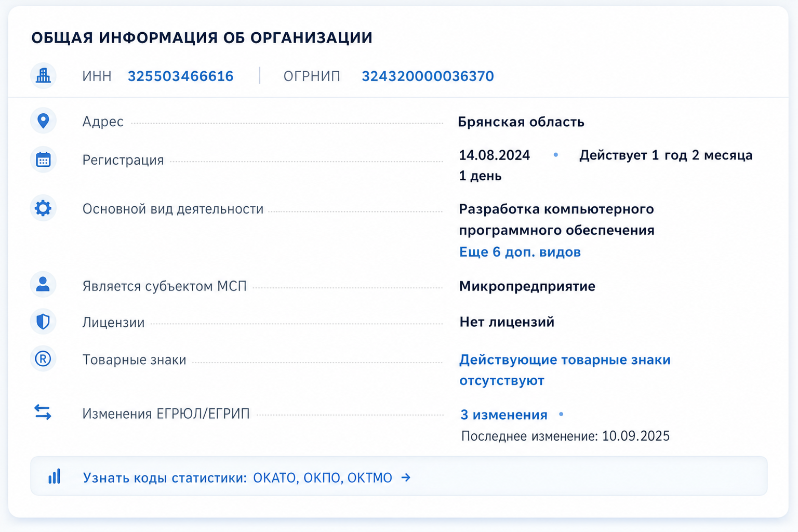
Task: Click the gear icon for Основной вид деятельности
Action: coord(43,208)
